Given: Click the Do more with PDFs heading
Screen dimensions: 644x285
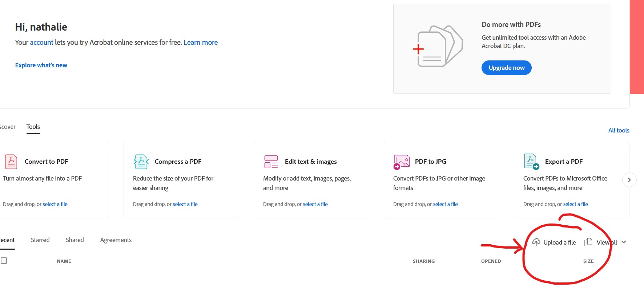Looking at the screenshot, I should click(511, 24).
